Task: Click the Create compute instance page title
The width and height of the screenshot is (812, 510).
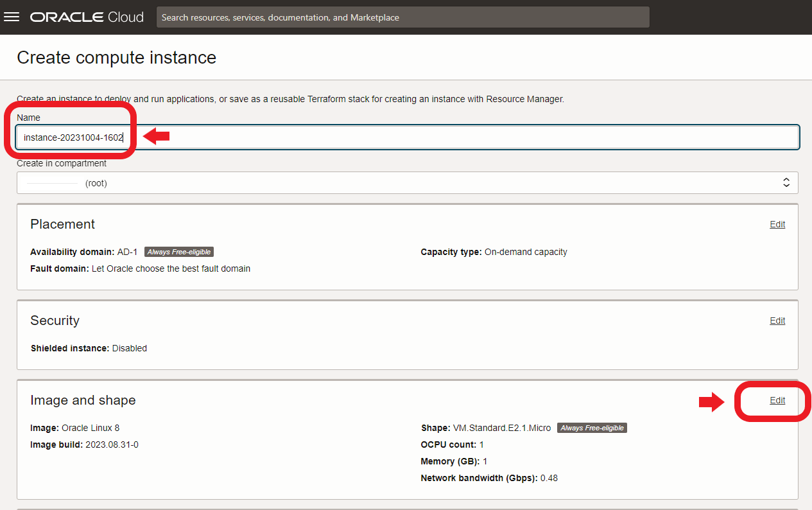Action: click(x=116, y=58)
